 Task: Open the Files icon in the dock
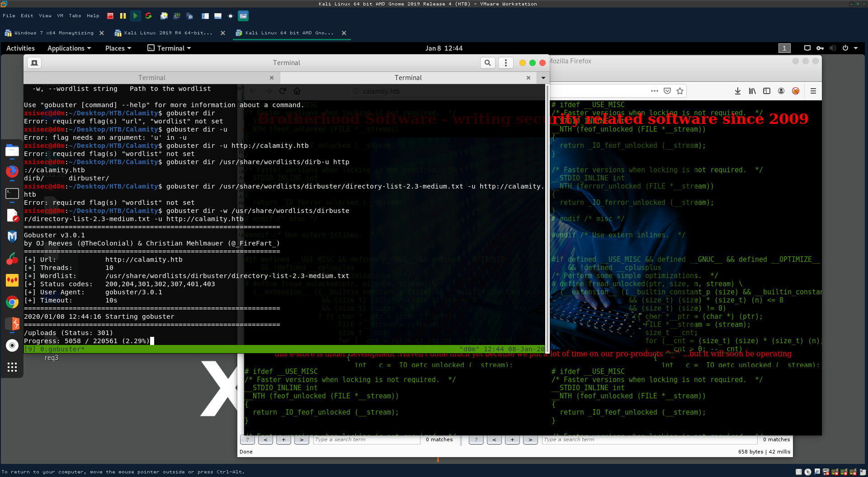(12, 151)
